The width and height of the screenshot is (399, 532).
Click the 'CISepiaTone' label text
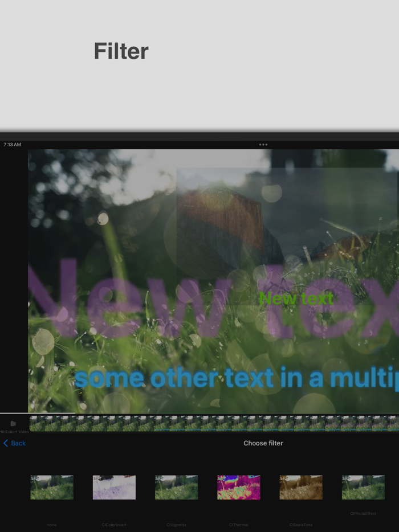point(301,525)
